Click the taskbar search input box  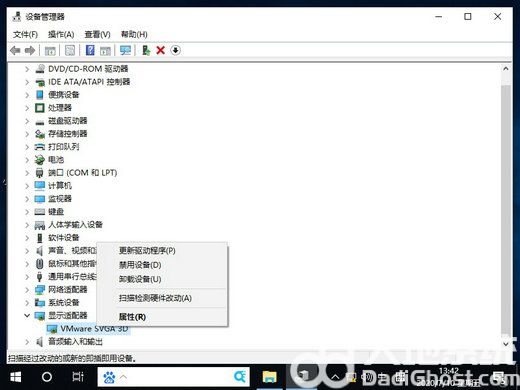174,377
